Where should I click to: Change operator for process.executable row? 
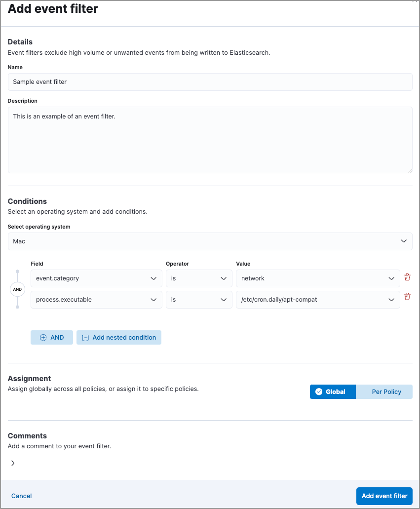tap(198, 300)
